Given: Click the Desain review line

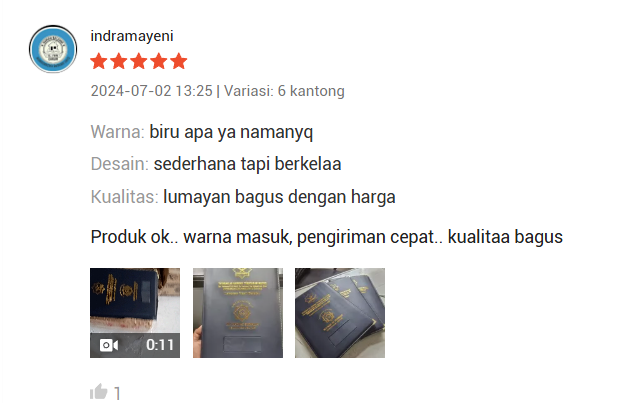Looking at the screenshot, I should pyautogui.click(x=216, y=164).
